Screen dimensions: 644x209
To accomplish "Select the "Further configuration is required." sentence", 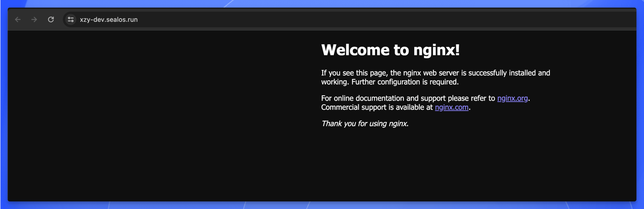I will pyautogui.click(x=405, y=82).
